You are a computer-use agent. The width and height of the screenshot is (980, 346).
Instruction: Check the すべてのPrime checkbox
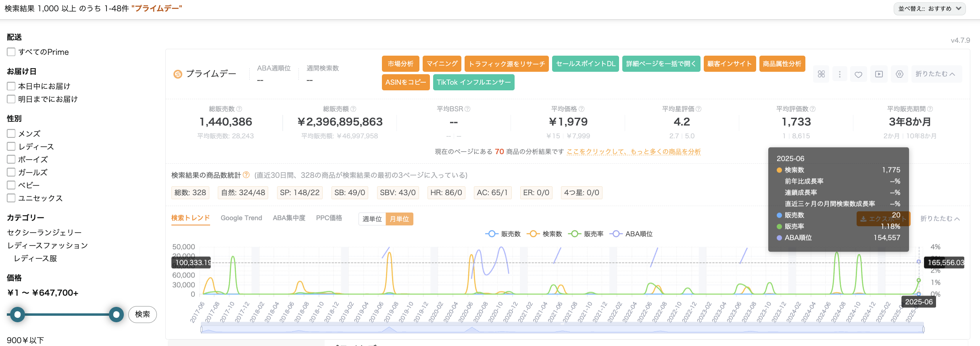tap(11, 52)
